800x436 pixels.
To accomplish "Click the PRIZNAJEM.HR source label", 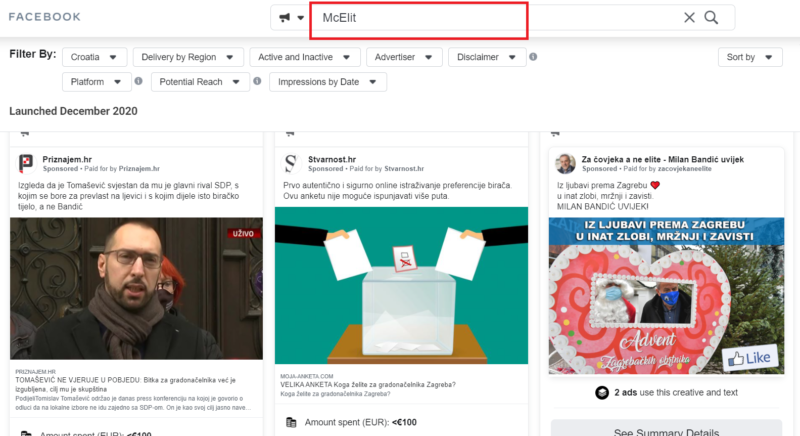I will click(36, 372).
